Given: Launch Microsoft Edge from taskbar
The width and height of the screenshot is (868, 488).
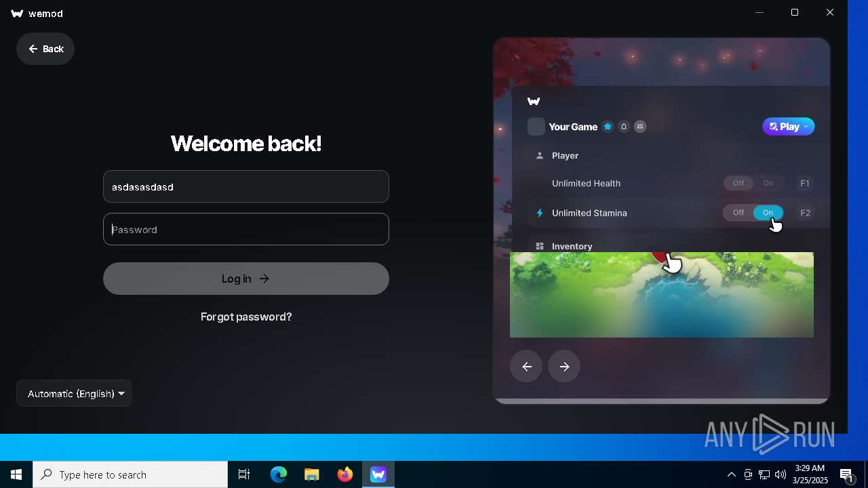Looking at the screenshot, I should pyautogui.click(x=279, y=474).
